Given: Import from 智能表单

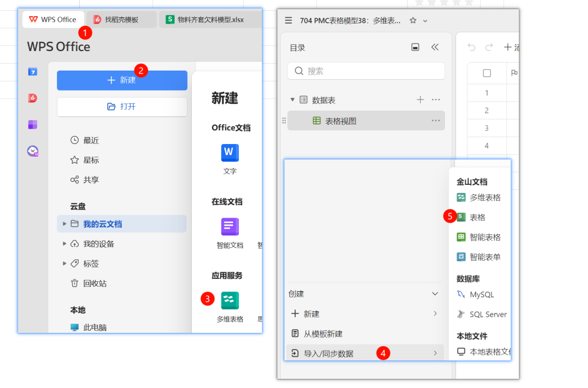Looking at the screenshot, I should point(479,257).
